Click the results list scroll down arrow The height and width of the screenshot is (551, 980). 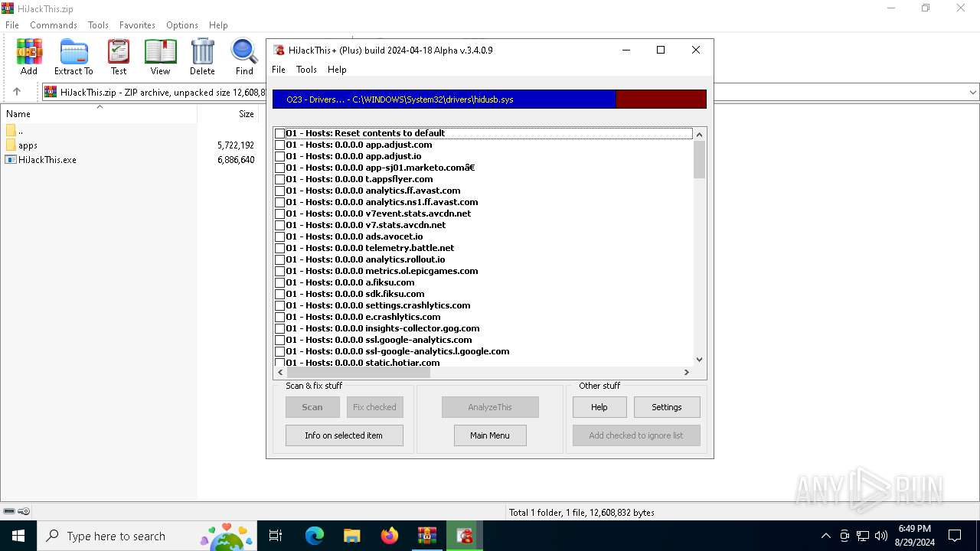pyautogui.click(x=699, y=359)
